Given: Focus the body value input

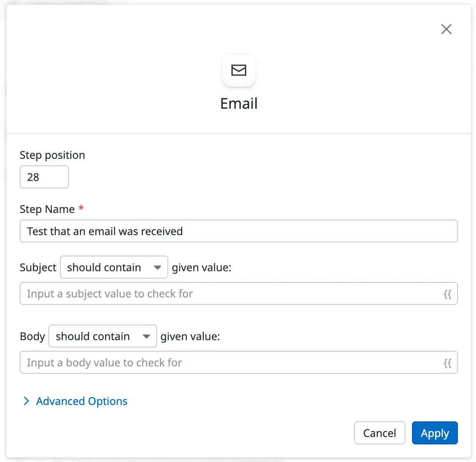Looking at the screenshot, I should click(x=230, y=363).
